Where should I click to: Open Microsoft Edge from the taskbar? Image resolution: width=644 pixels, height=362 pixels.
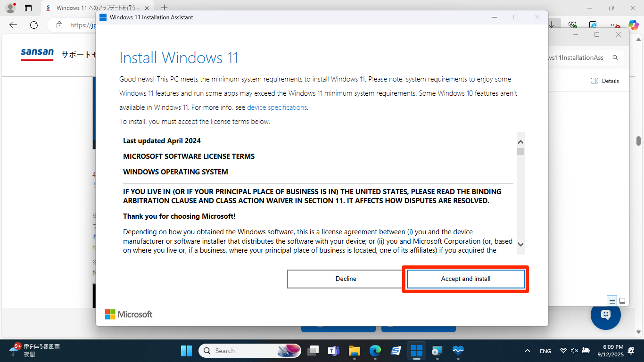coord(375,351)
